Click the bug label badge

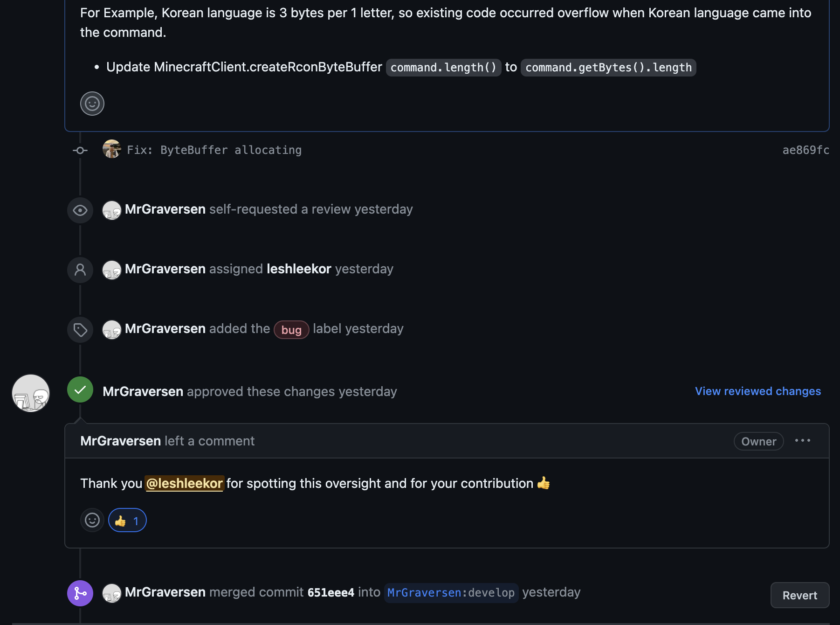point(291,330)
